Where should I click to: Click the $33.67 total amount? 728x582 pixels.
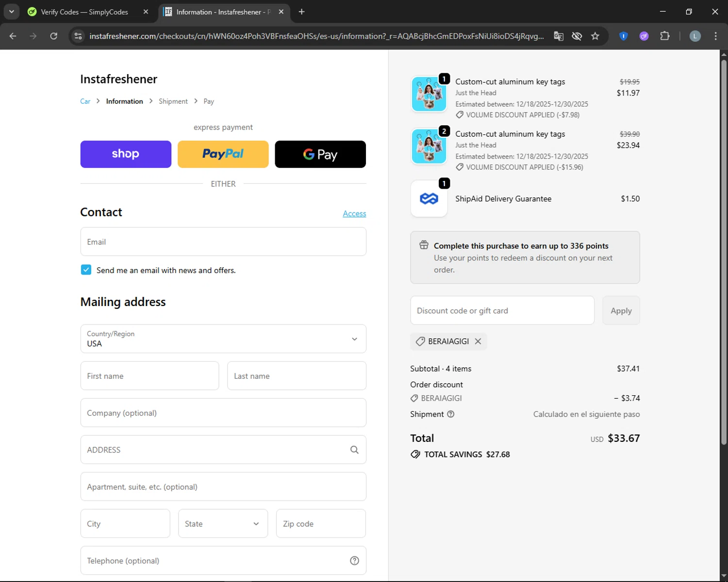pyautogui.click(x=624, y=438)
